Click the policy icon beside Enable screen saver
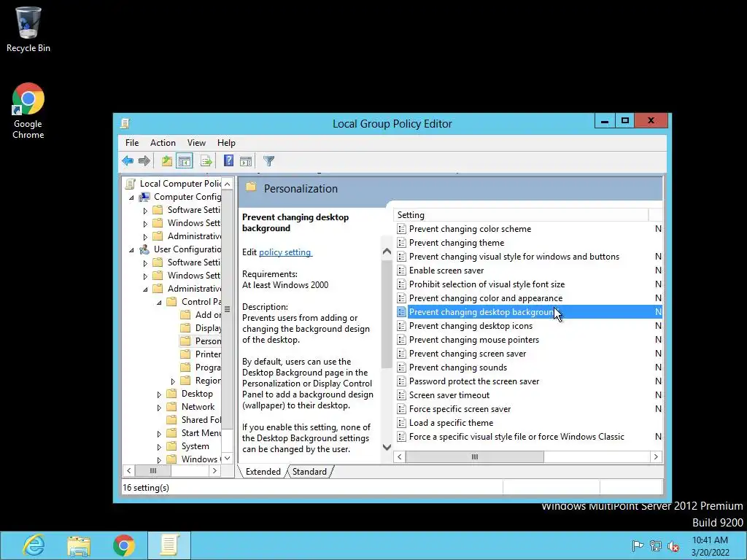Screen dimensions: 747x560 pyautogui.click(x=402, y=271)
